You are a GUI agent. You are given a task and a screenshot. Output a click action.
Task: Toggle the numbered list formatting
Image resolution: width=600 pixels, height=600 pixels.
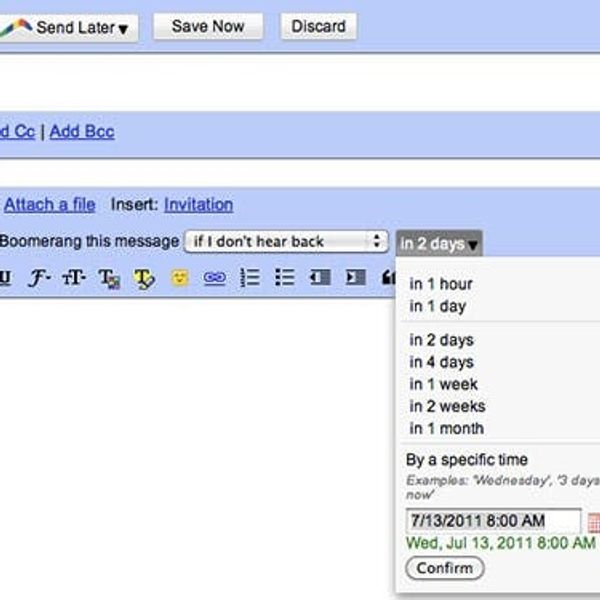[250, 279]
